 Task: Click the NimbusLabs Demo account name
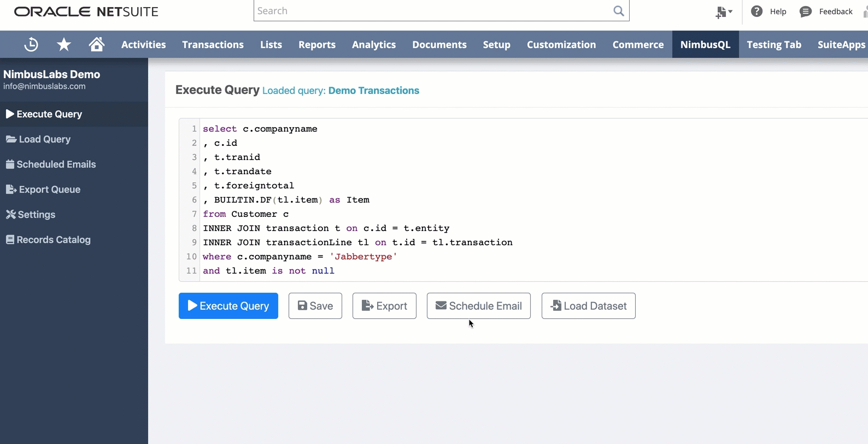pyautogui.click(x=52, y=74)
